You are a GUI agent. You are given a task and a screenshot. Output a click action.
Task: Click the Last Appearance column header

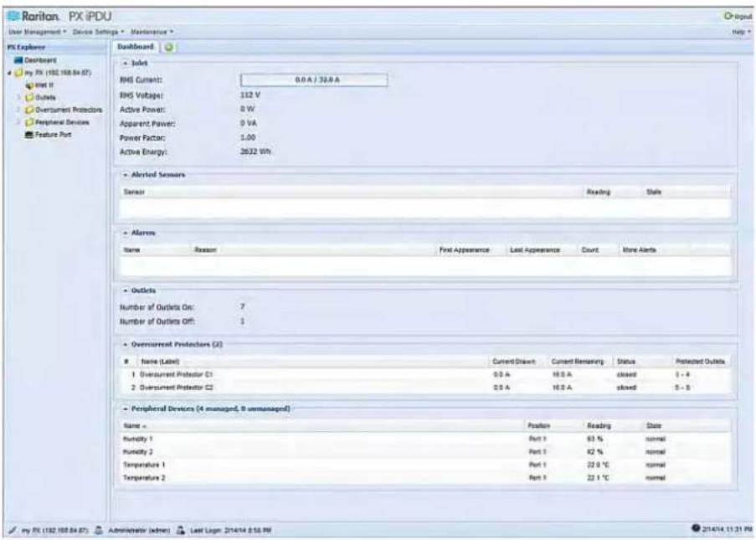pyautogui.click(x=535, y=250)
